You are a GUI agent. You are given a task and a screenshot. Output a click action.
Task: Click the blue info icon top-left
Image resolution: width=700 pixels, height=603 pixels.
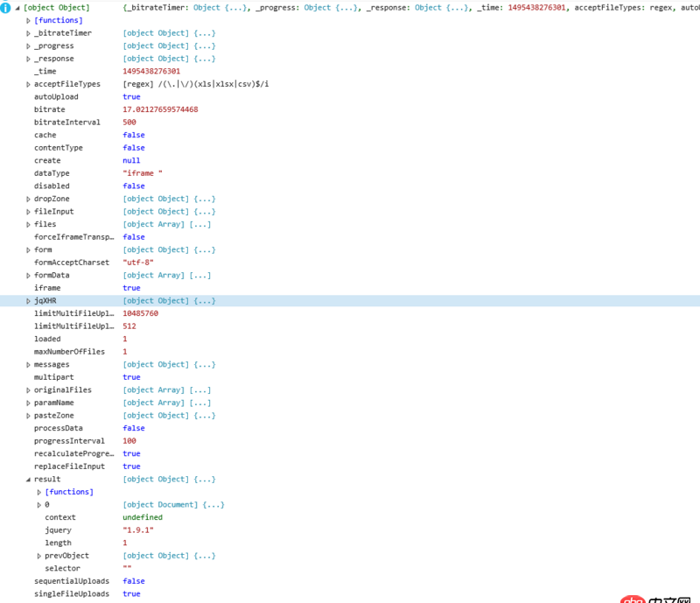pyautogui.click(x=4, y=7)
